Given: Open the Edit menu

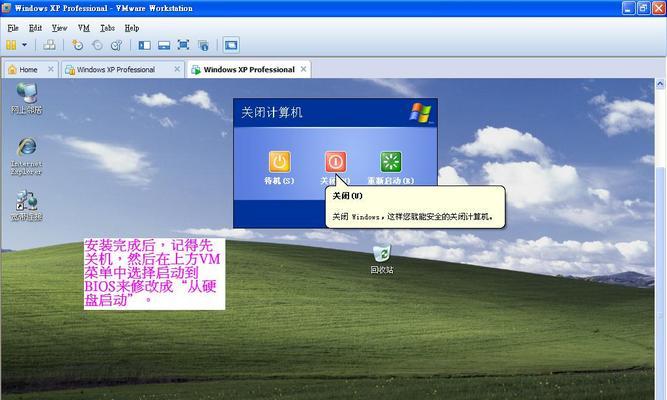Looking at the screenshot, I should 35,28.
